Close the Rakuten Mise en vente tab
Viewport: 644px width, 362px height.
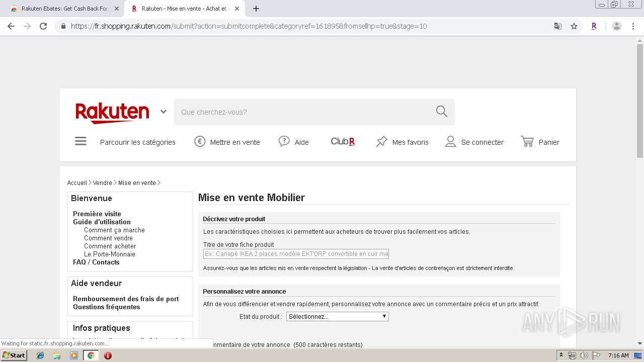(x=237, y=9)
